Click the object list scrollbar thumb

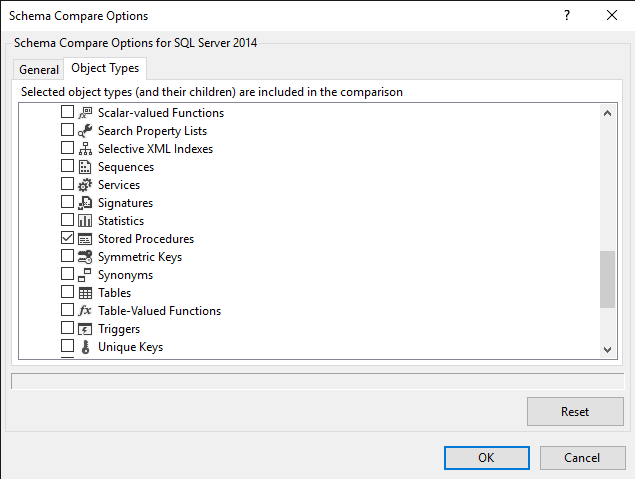click(x=607, y=279)
